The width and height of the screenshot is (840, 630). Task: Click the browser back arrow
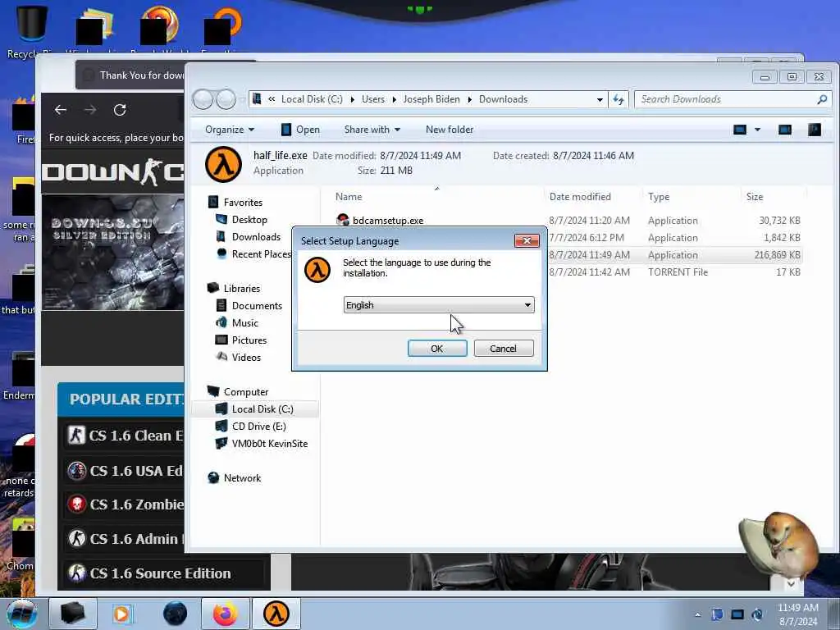pos(61,110)
